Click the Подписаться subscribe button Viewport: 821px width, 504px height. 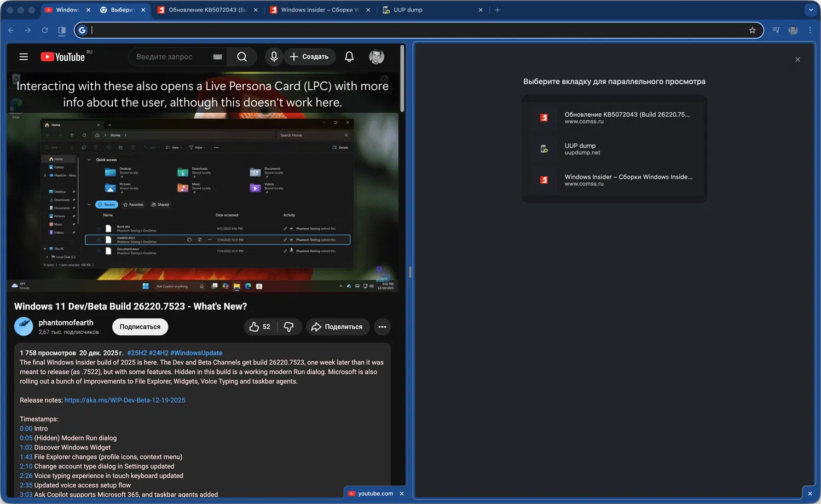point(140,327)
